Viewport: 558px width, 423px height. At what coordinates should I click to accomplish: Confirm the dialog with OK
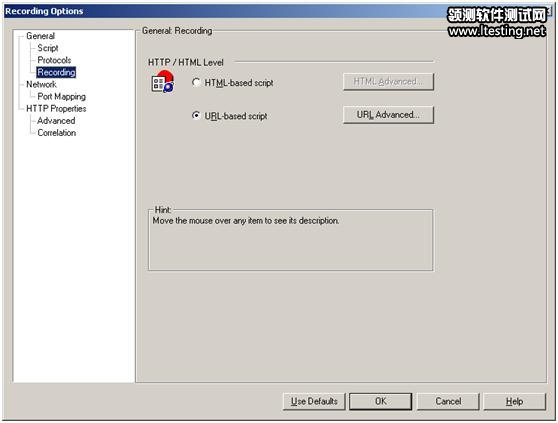(x=380, y=401)
